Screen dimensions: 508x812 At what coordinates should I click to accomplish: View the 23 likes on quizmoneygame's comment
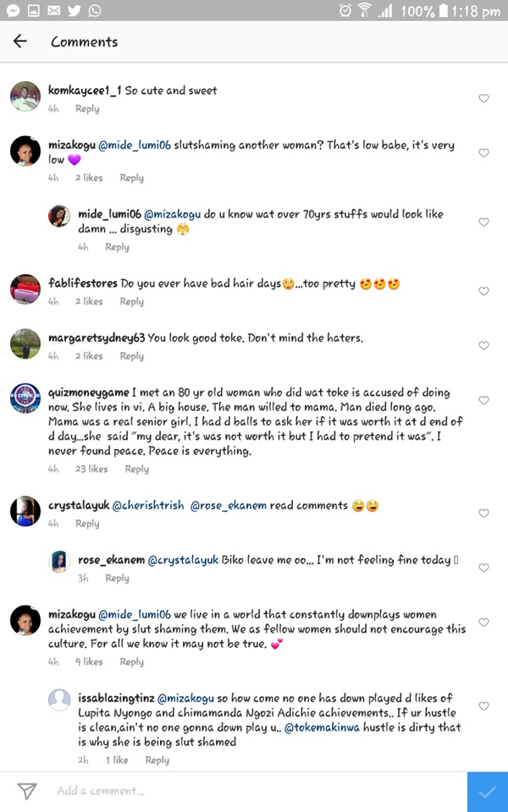pyautogui.click(x=91, y=469)
